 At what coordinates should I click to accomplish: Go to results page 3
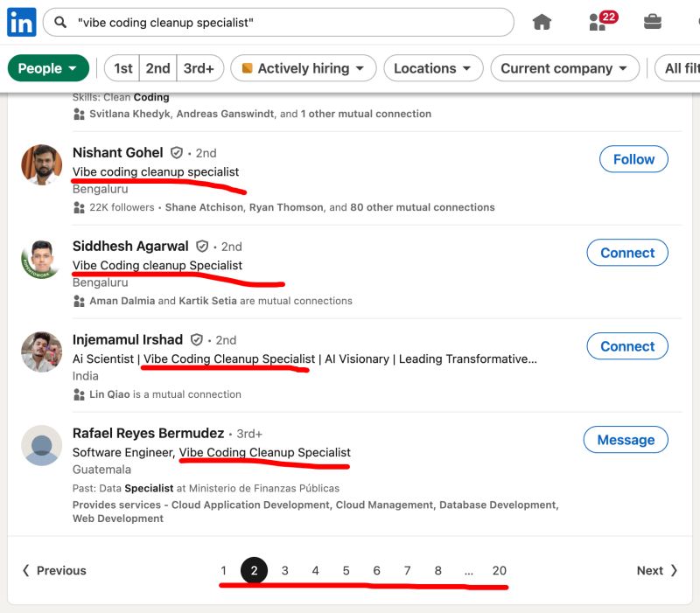coord(284,570)
